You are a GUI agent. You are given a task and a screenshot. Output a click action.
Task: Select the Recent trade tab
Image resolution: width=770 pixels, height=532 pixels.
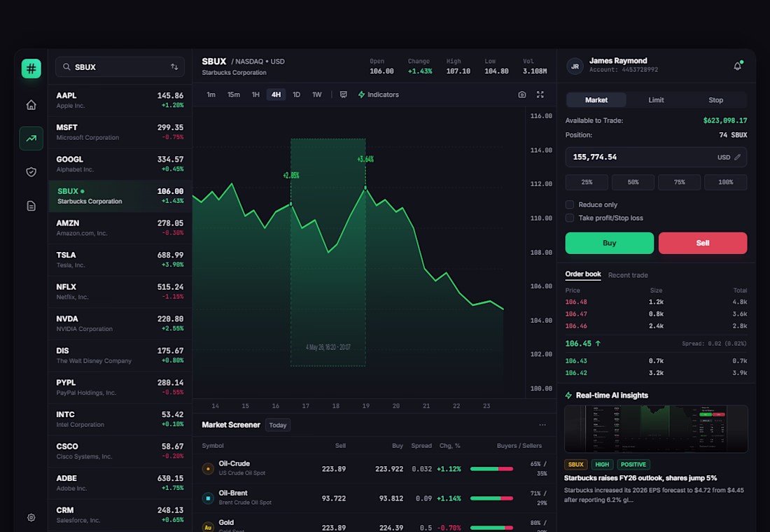628,275
